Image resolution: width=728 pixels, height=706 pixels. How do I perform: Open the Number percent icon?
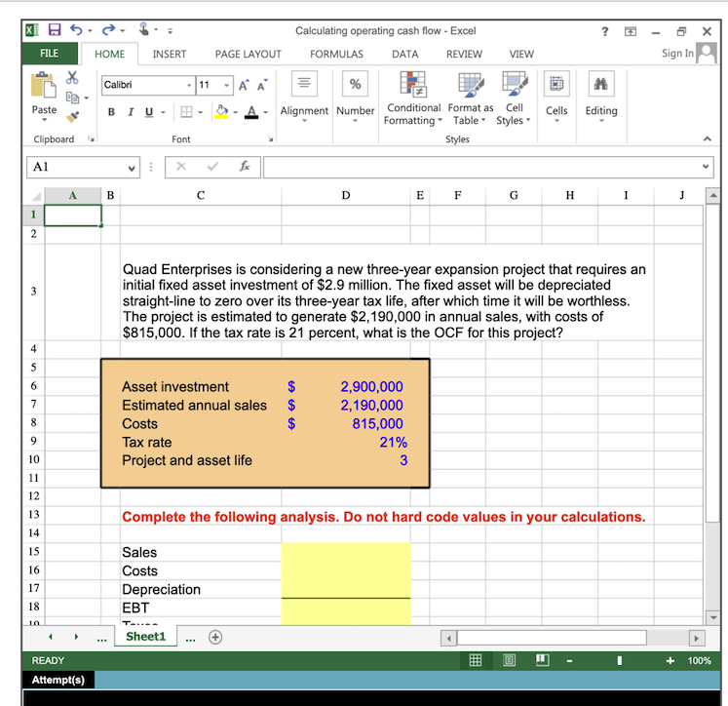point(355,84)
